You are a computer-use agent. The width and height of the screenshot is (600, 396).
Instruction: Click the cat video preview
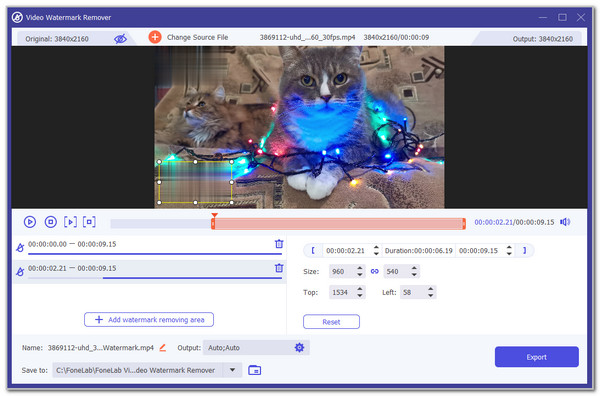pyautogui.click(x=299, y=127)
